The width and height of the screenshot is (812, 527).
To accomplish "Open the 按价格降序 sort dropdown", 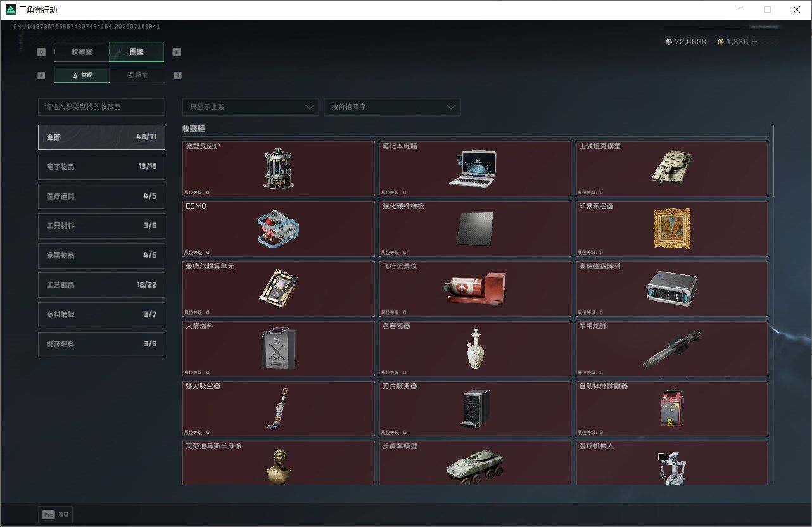I will (392, 107).
